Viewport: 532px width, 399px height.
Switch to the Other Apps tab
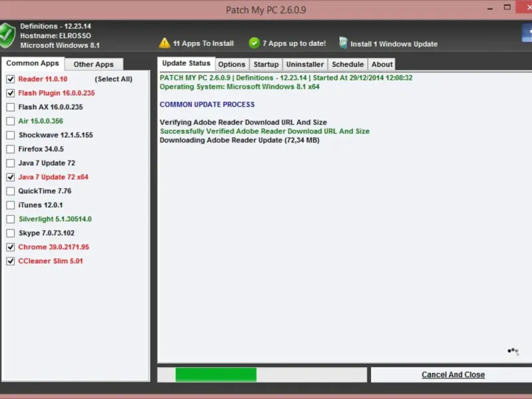[x=94, y=65]
